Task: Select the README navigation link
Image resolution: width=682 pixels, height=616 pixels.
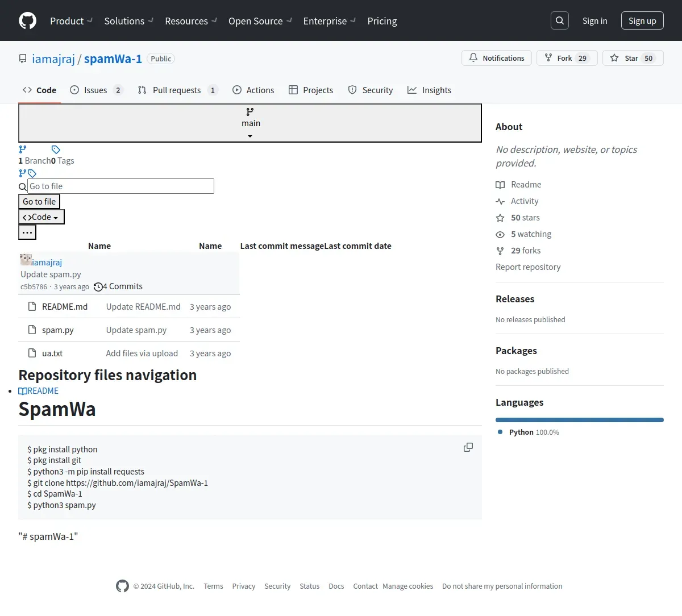Action: [38, 391]
